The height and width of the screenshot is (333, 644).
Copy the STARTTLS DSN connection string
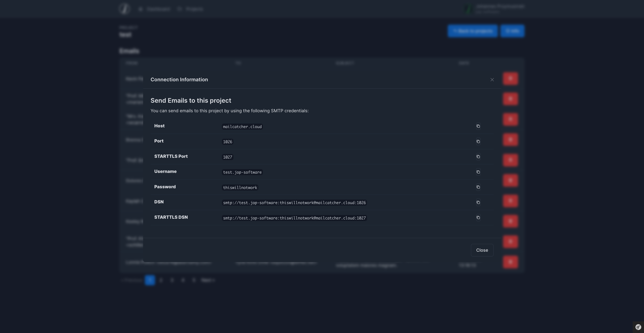point(478,217)
